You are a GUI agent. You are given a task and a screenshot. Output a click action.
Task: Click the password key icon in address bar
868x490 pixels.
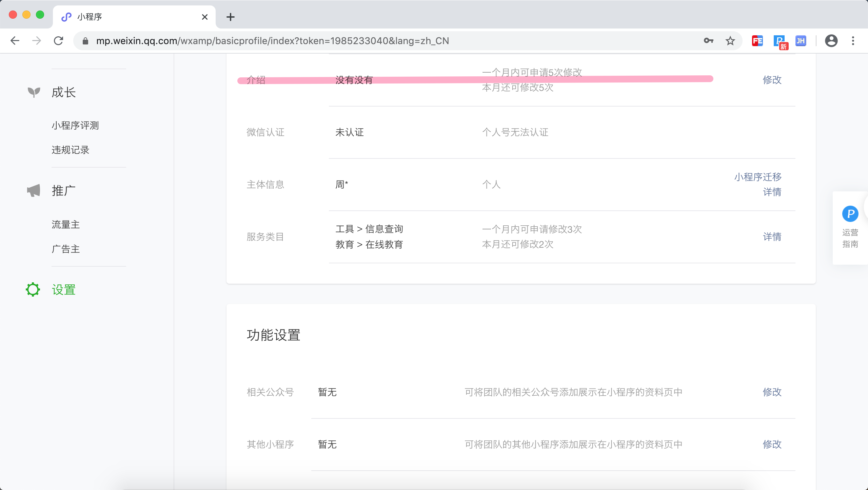[708, 41]
